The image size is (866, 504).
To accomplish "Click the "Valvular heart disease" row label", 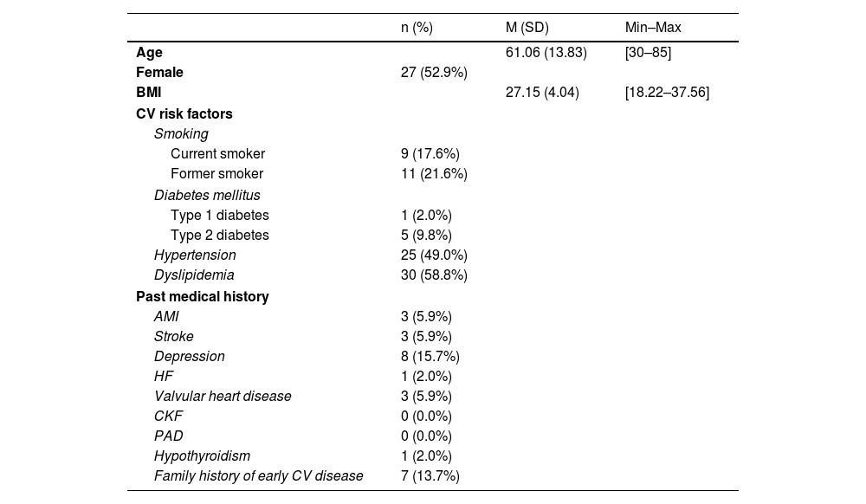I will click(x=223, y=397).
